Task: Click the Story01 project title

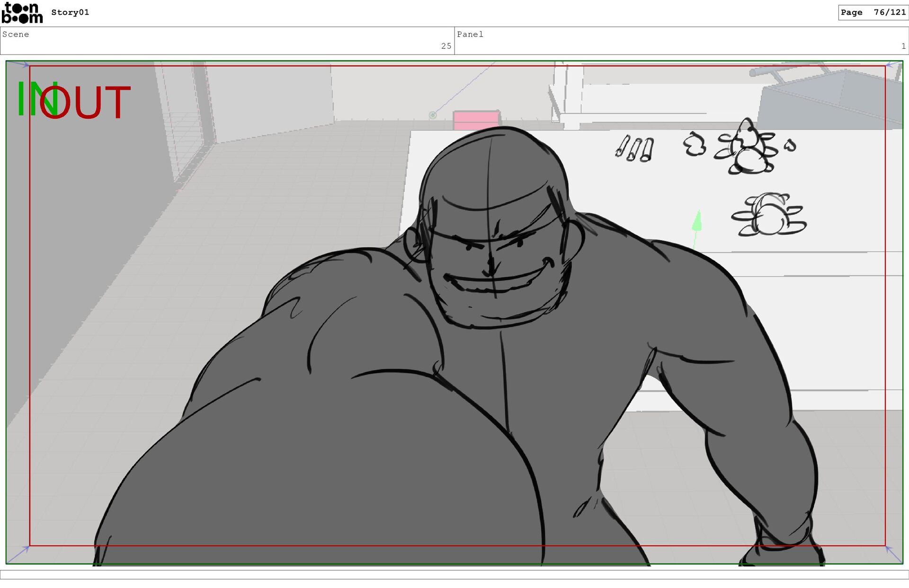Action: pos(70,12)
